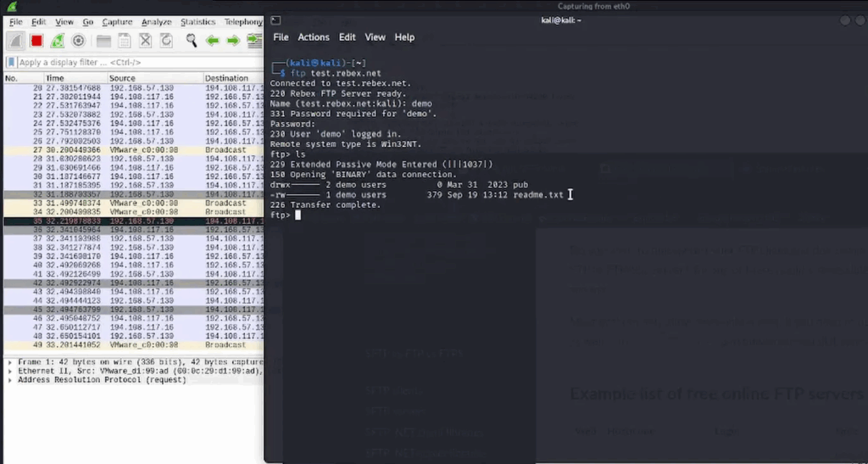The height and width of the screenshot is (464, 868).
Task: Click the display filter bookmark icon
Action: (11, 62)
